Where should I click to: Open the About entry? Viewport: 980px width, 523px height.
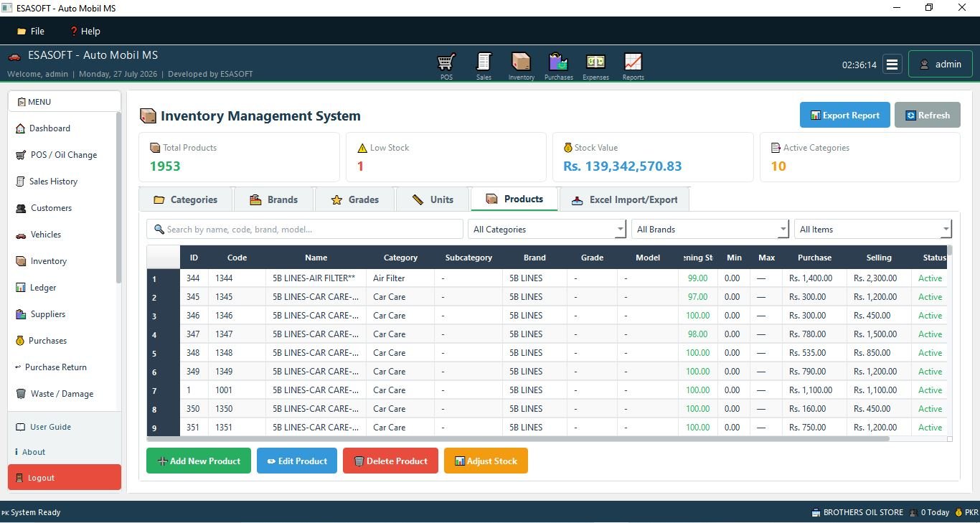pyautogui.click(x=65, y=452)
